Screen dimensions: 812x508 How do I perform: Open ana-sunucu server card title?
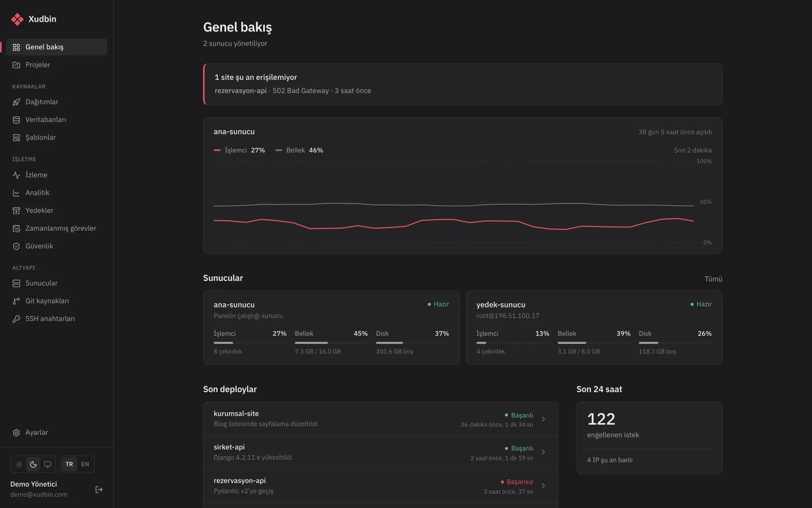point(234,305)
